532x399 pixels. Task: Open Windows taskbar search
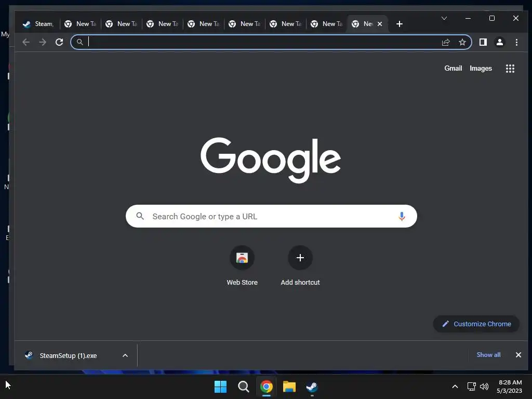pos(243,387)
